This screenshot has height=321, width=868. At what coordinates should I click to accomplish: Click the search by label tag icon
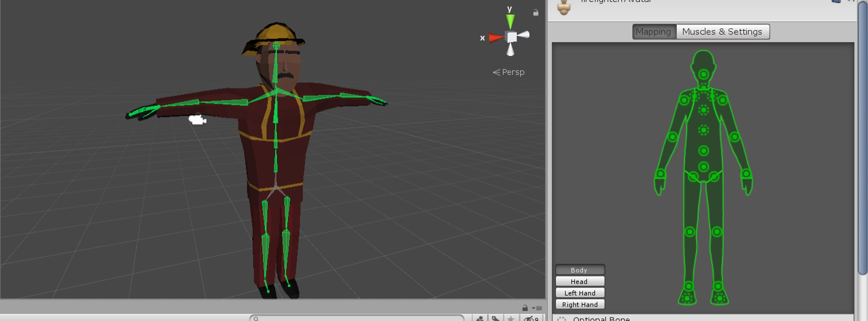[x=495, y=318]
